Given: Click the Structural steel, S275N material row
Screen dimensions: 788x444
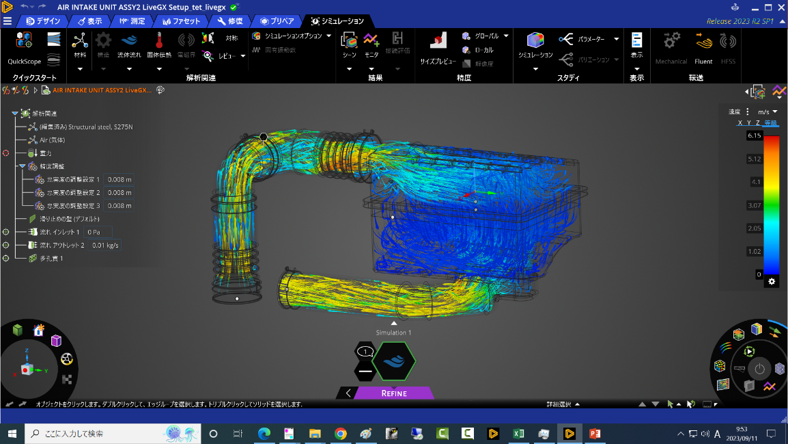Looking at the screenshot, I should tap(81, 127).
